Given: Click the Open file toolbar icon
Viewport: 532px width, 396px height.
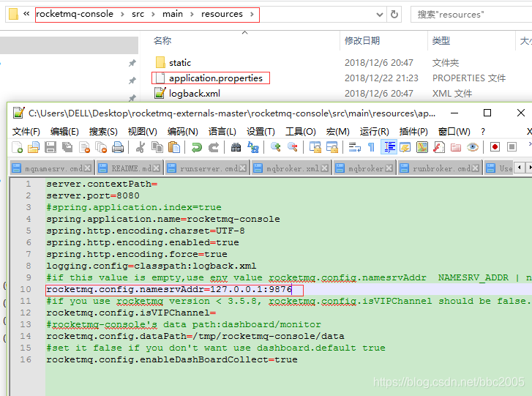Looking at the screenshot, I should click(34, 148).
